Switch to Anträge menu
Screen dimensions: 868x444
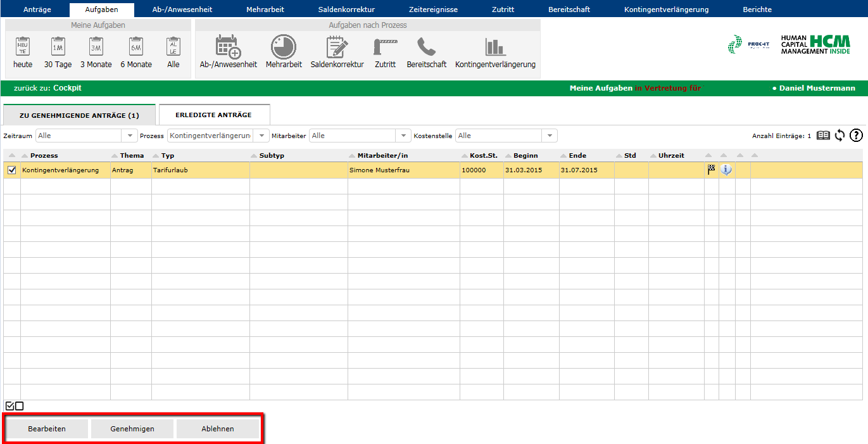pyautogui.click(x=37, y=10)
